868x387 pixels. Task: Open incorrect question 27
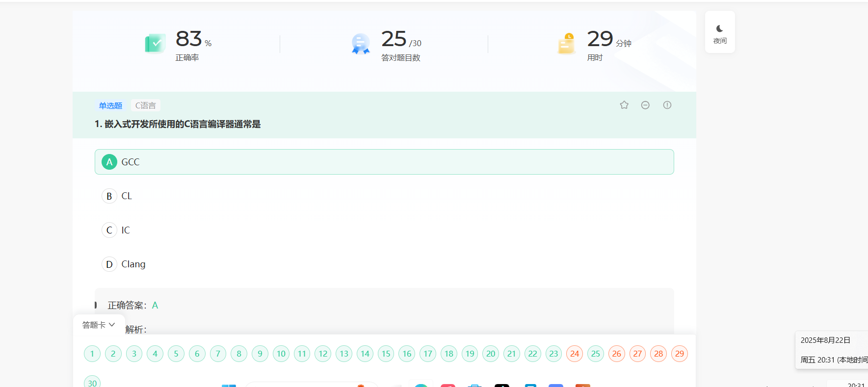pos(638,354)
